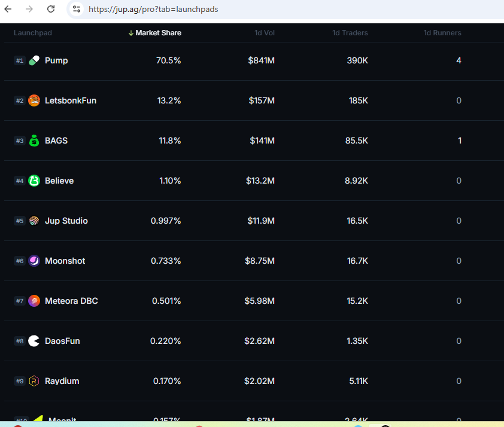504x427 pixels.
Task: Toggle Market Share sort arrow
Action: [x=131, y=33]
